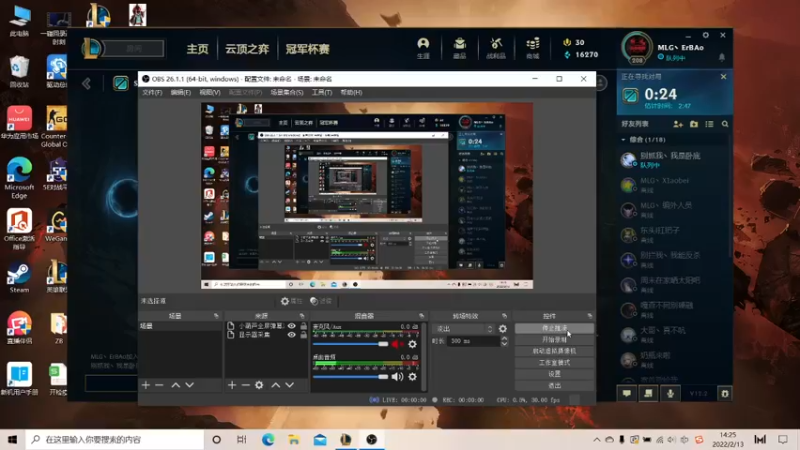Open the 帮助(H) menu in OBS
This screenshot has height=450, width=800.
pyautogui.click(x=351, y=92)
